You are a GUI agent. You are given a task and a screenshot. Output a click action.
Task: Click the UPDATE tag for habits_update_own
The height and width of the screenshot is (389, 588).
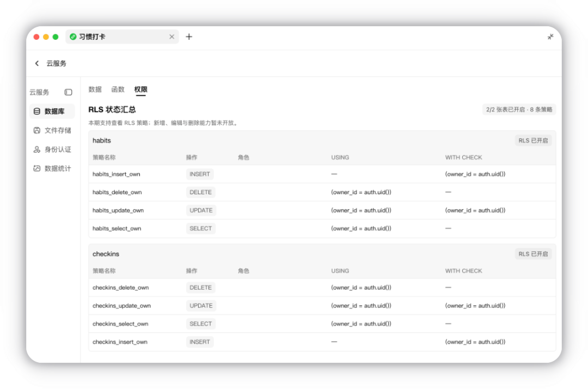click(201, 210)
